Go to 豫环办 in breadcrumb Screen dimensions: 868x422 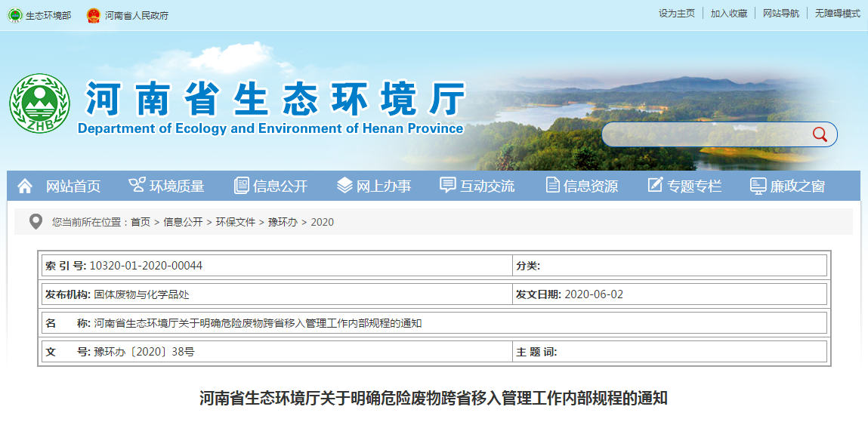[x=283, y=223]
